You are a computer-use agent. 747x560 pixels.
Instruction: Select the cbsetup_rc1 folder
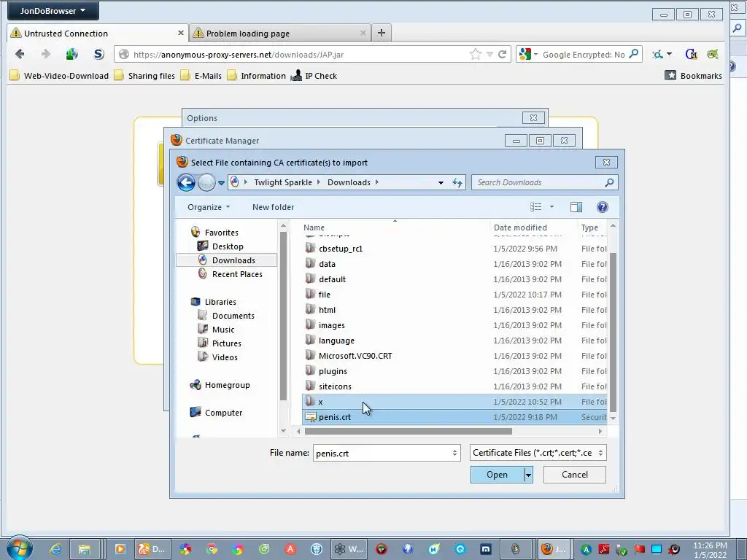(x=455, y=249)
